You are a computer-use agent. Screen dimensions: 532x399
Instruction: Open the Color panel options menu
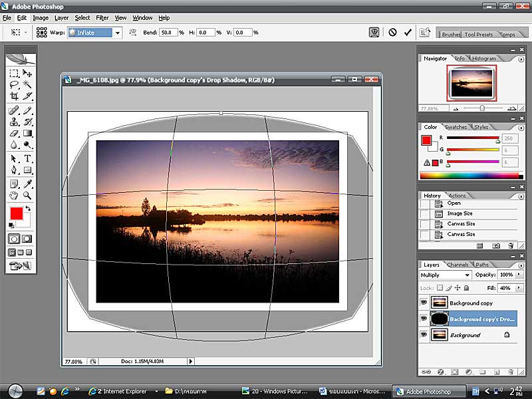point(521,128)
